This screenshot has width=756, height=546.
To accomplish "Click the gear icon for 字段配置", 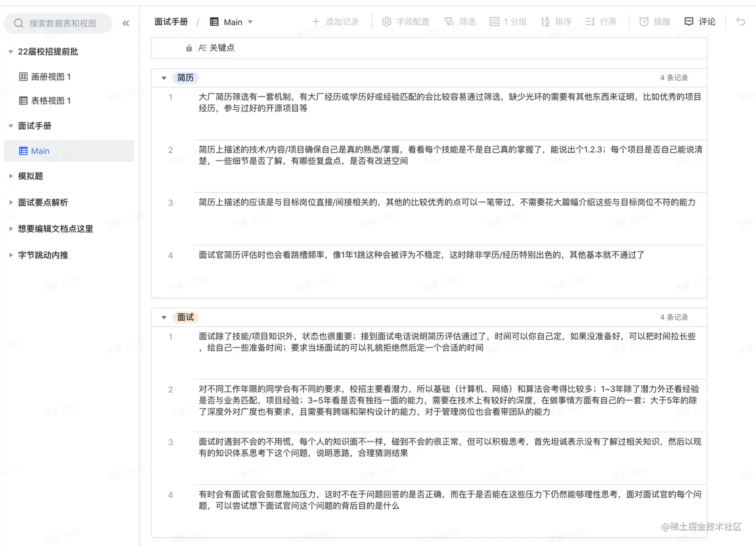I will click(x=386, y=21).
